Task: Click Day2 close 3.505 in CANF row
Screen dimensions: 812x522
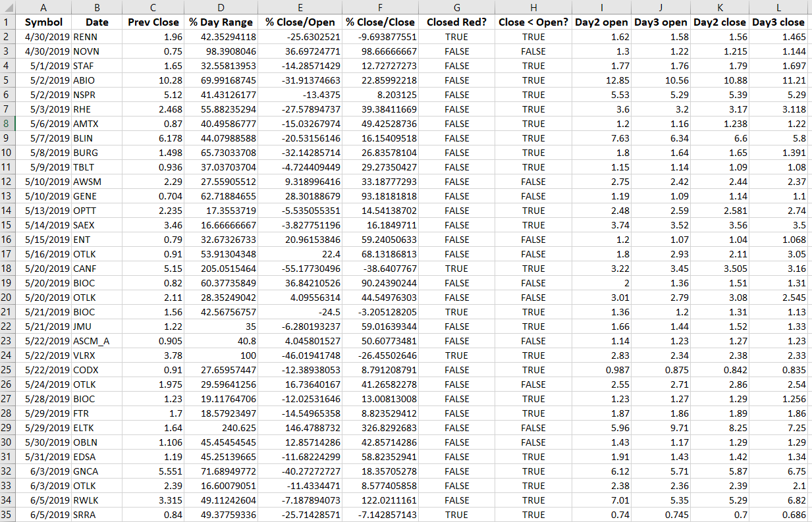Action: point(720,269)
